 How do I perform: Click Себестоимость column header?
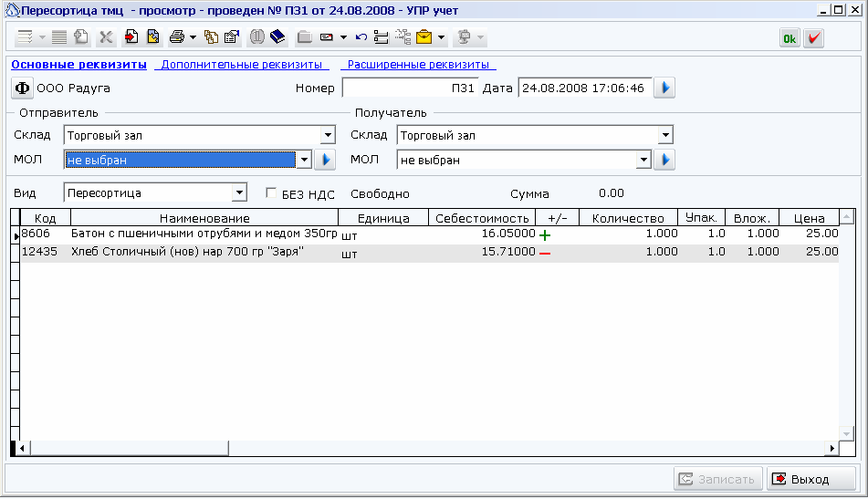pyautogui.click(x=482, y=218)
